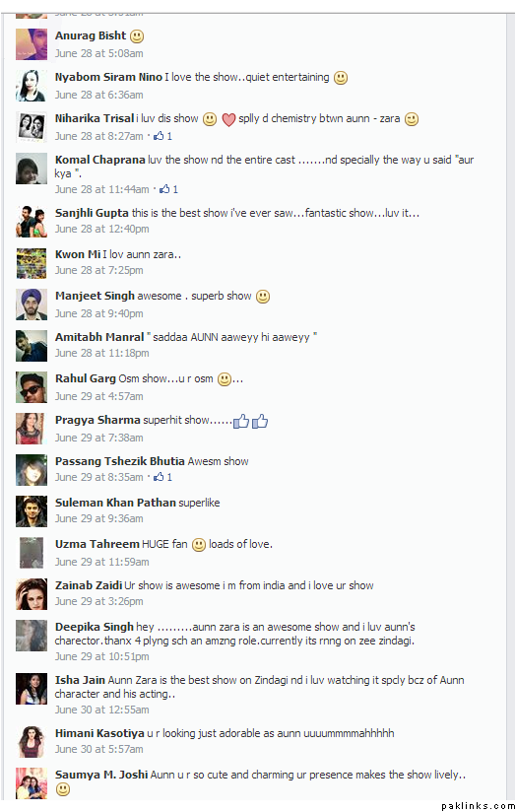
Task: Open Zainab Zaidi's profile picture
Action: (x=32, y=594)
